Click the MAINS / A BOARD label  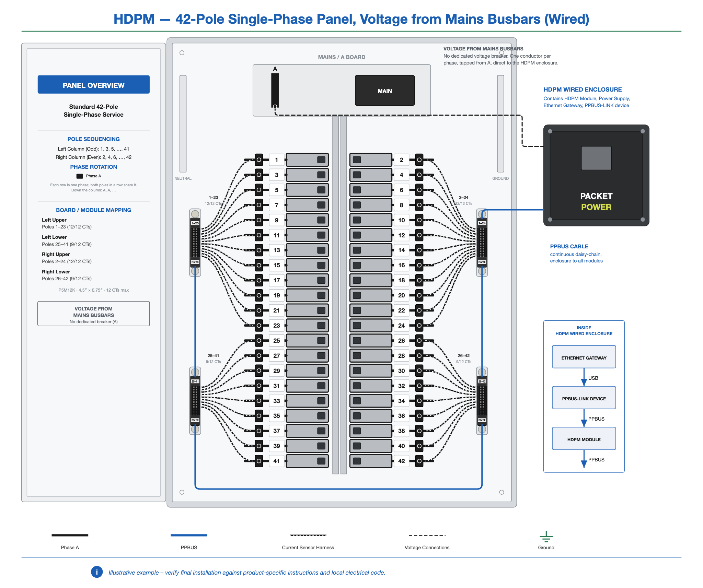342,57
